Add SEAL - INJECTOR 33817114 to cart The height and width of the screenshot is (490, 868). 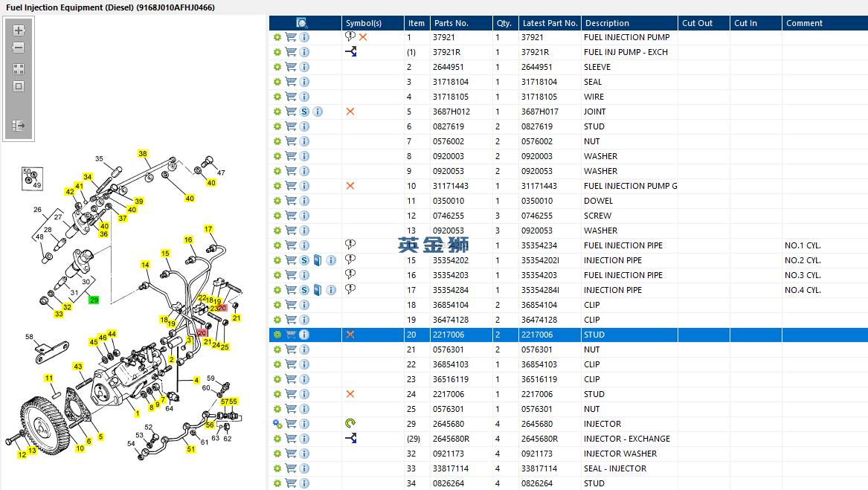pos(291,468)
